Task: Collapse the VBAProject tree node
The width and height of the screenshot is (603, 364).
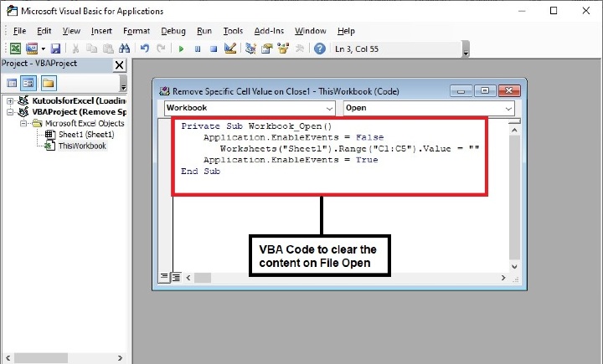Action: (x=10, y=112)
